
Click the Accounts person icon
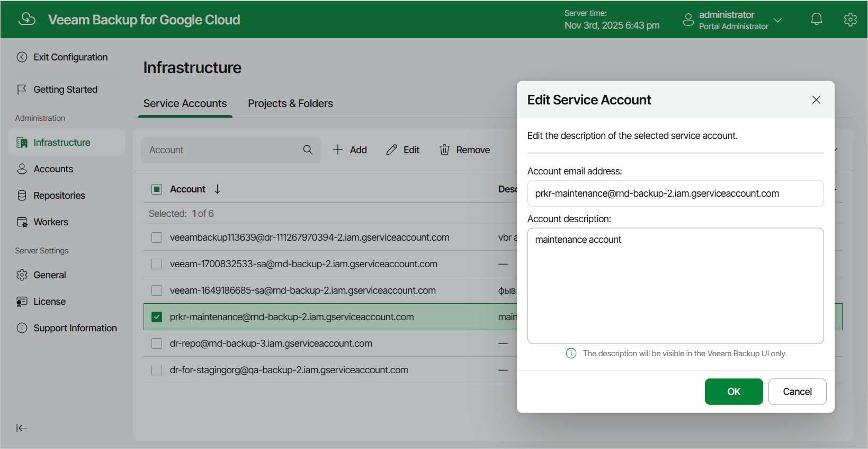[22, 169]
